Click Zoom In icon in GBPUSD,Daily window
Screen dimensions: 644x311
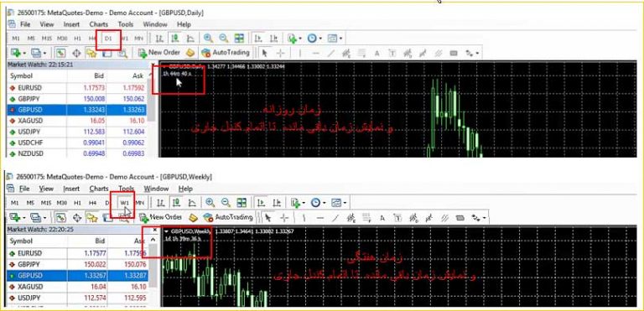click(208, 39)
